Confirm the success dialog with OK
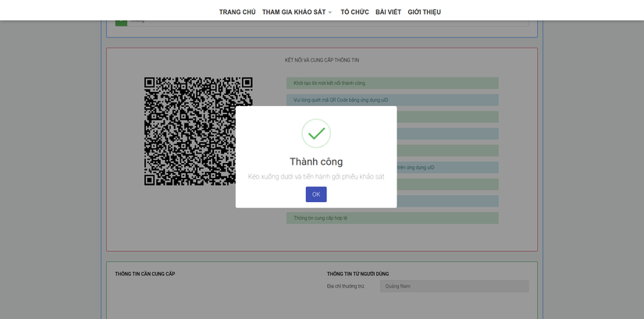 click(316, 194)
